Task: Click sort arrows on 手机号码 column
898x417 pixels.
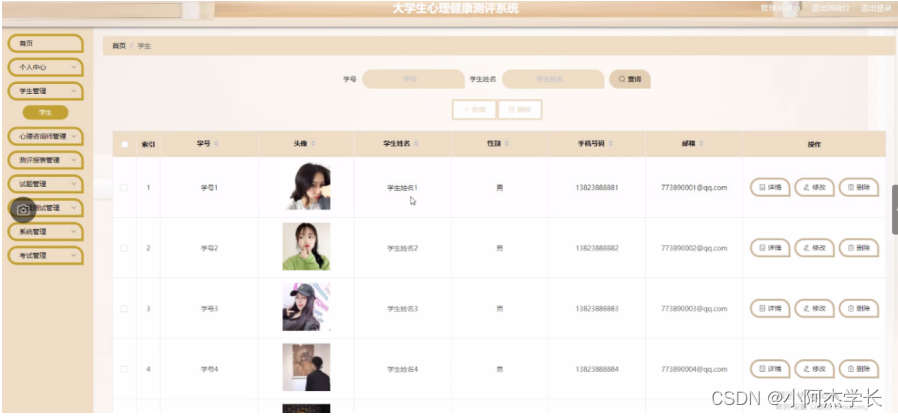Action: coord(611,144)
